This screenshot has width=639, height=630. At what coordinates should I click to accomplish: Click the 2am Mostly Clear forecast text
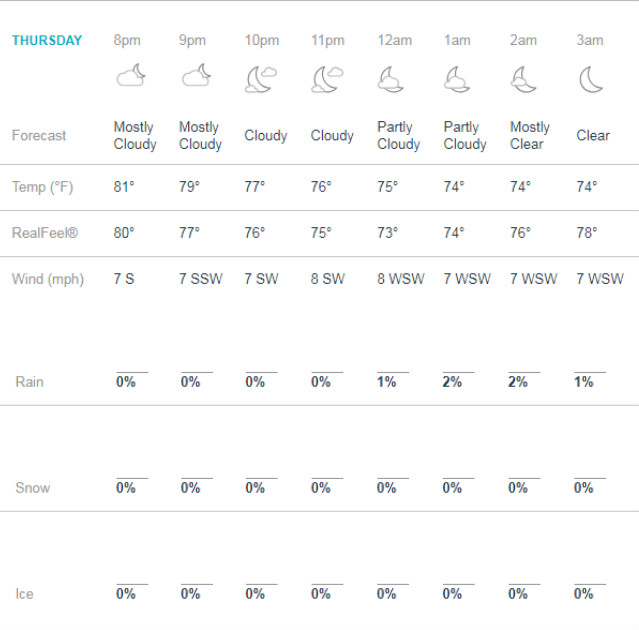[x=530, y=135]
